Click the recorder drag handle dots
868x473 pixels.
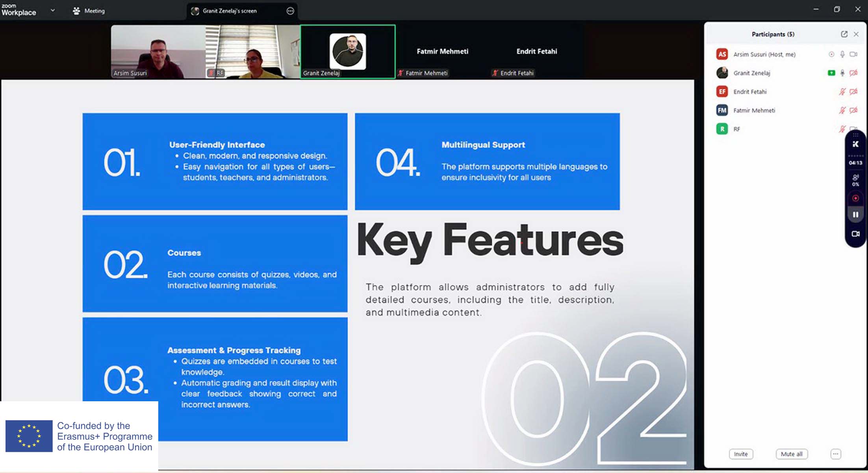[855, 135]
